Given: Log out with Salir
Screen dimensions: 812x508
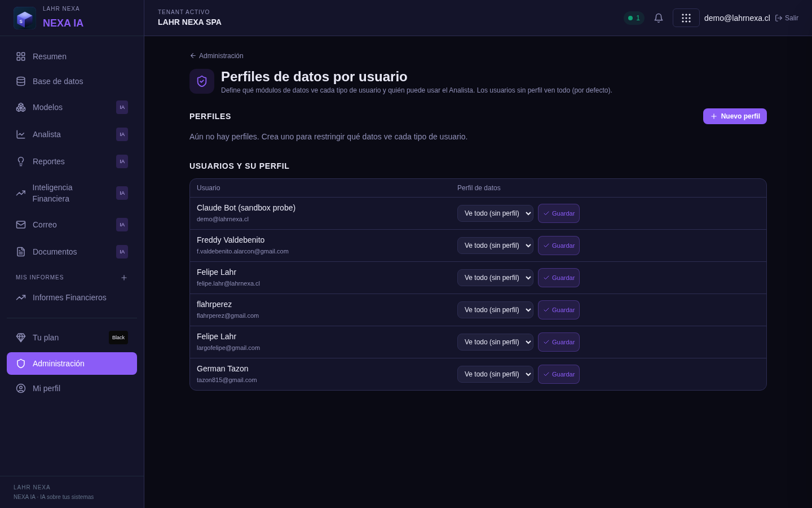Looking at the screenshot, I should 787,18.
